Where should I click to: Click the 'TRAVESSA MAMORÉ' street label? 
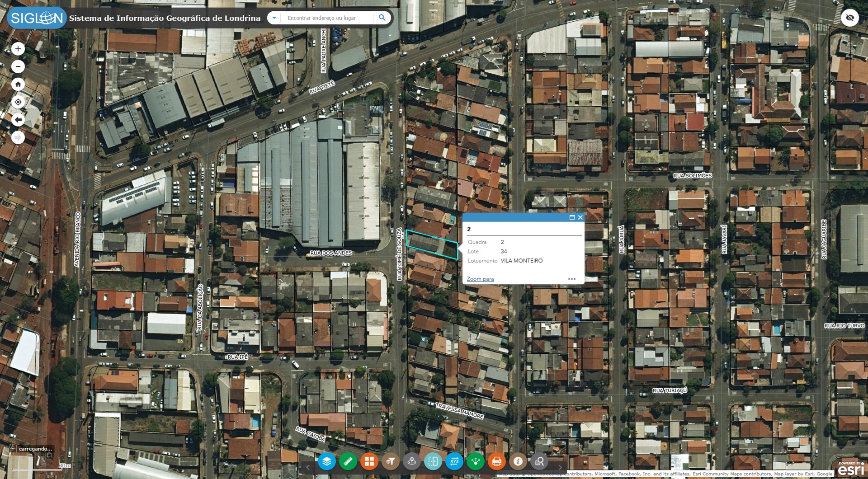click(x=459, y=411)
